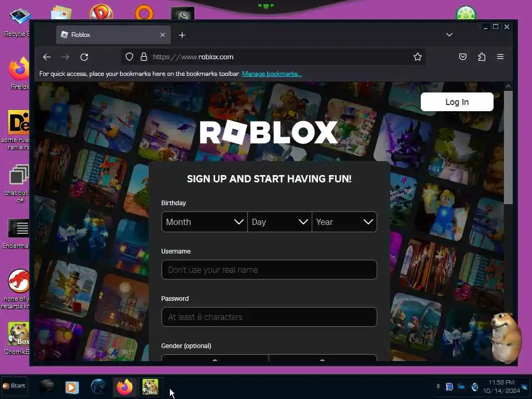The width and height of the screenshot is (532, 399).
Task: Click the scrollbar up arrow on the page
Action: pyautogui.click(x=508, y=86)
